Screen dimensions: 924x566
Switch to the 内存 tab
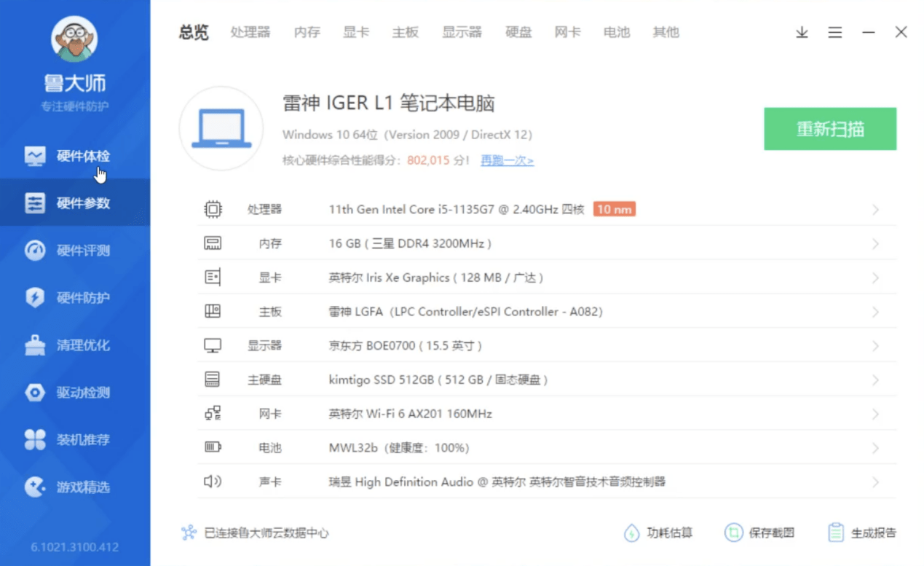[x=307, y=32]
